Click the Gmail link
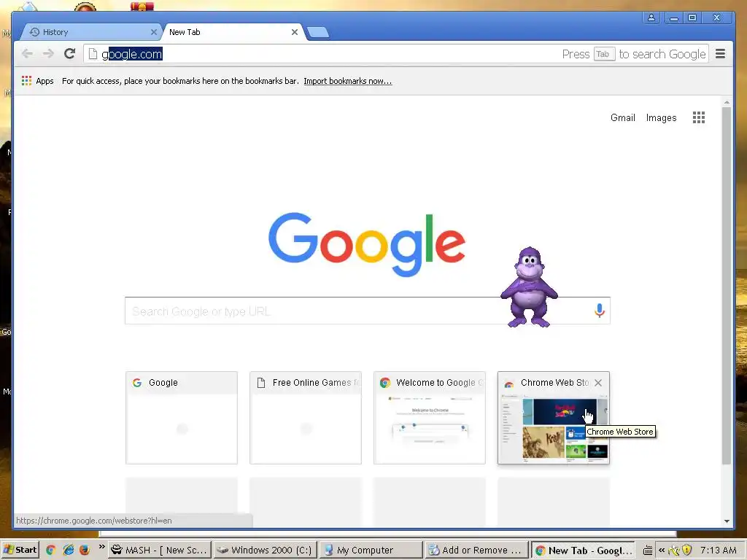The image size is (747, 560). [x=623, y=117]
